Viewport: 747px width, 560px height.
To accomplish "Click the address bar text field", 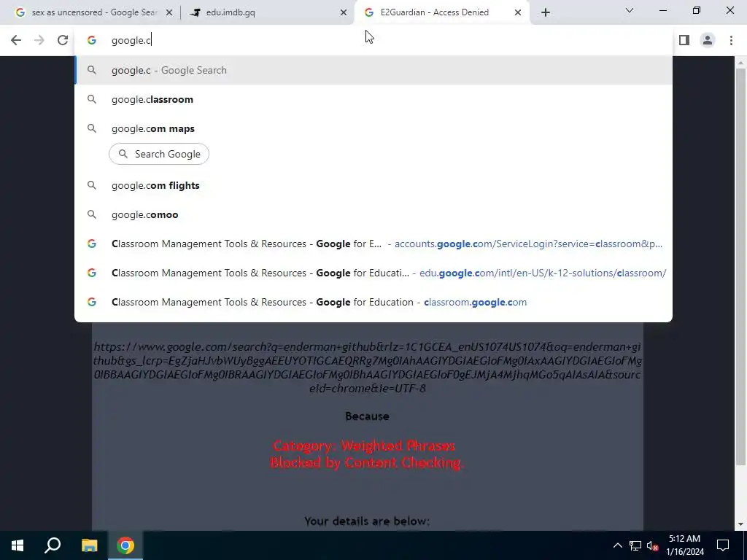I will [371, 41].
